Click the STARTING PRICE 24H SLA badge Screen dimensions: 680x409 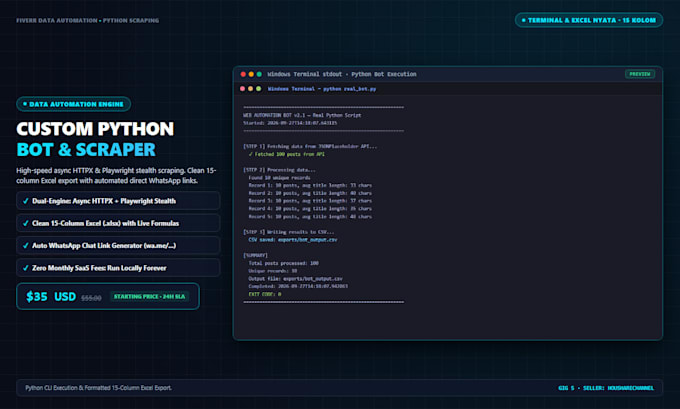(x=149, y=297)
